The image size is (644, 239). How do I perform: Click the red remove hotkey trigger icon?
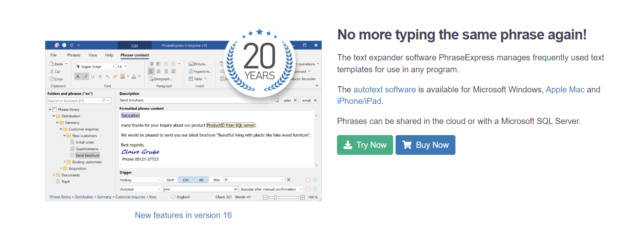pyautogui.click(x=308, y=180)
